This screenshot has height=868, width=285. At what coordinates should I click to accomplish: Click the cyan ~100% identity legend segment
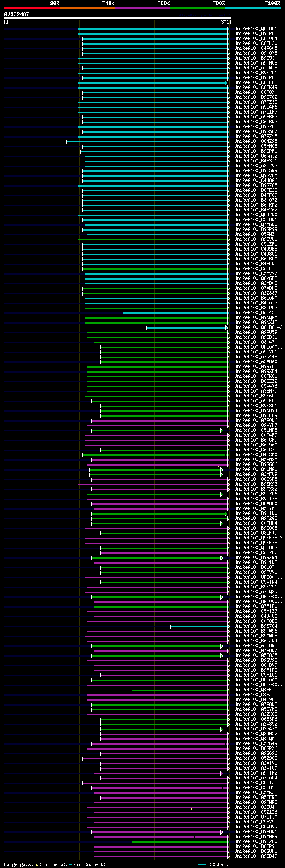point(253,8)
